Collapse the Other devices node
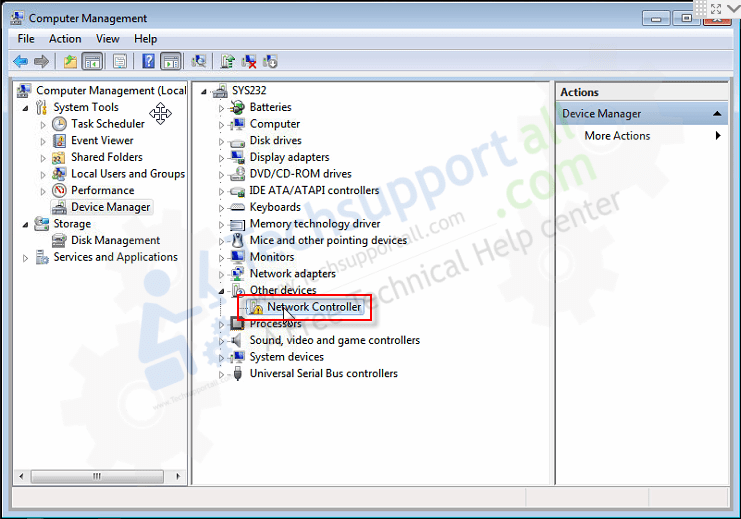The height and width of the screenshot is (519, 741). (x=221, y=291)
